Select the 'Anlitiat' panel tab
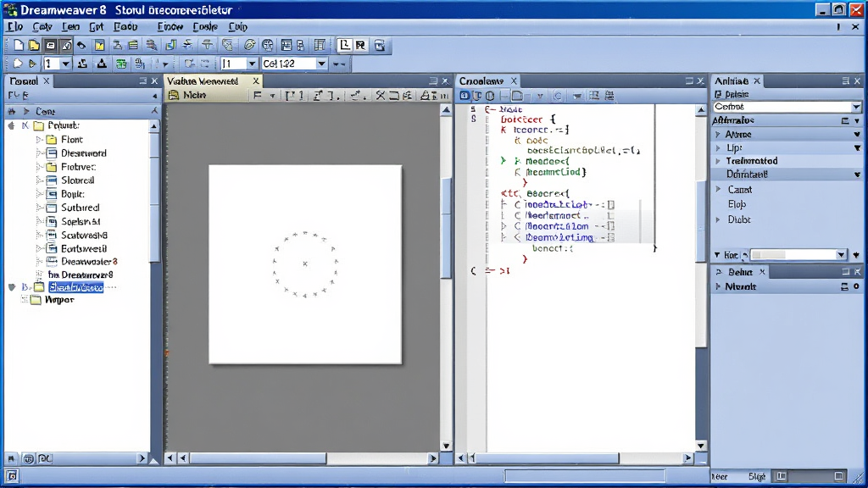This screenshot has height=488, width=868. click(732, 80)
